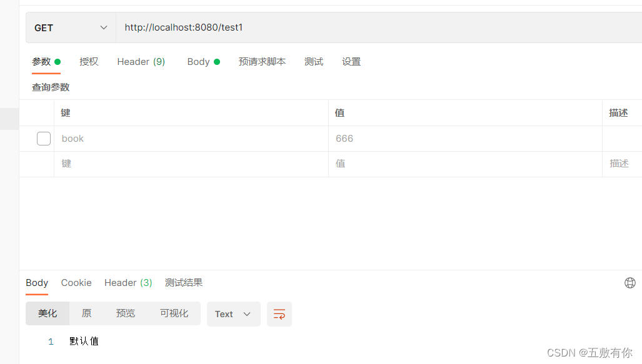Open the Header (3) response tab
This screenshot has height=364, width=642.
(128, 282)
